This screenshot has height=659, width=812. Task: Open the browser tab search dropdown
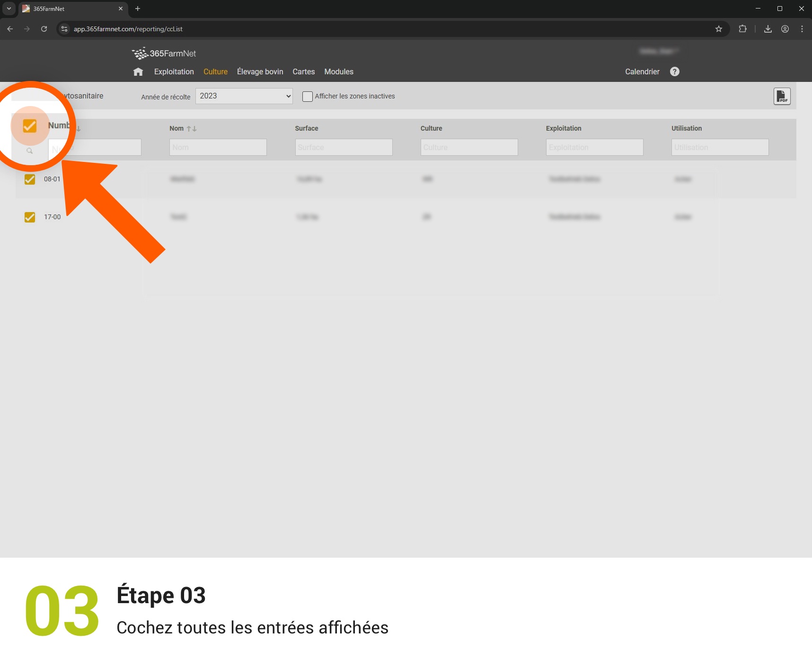coord(9,9)
